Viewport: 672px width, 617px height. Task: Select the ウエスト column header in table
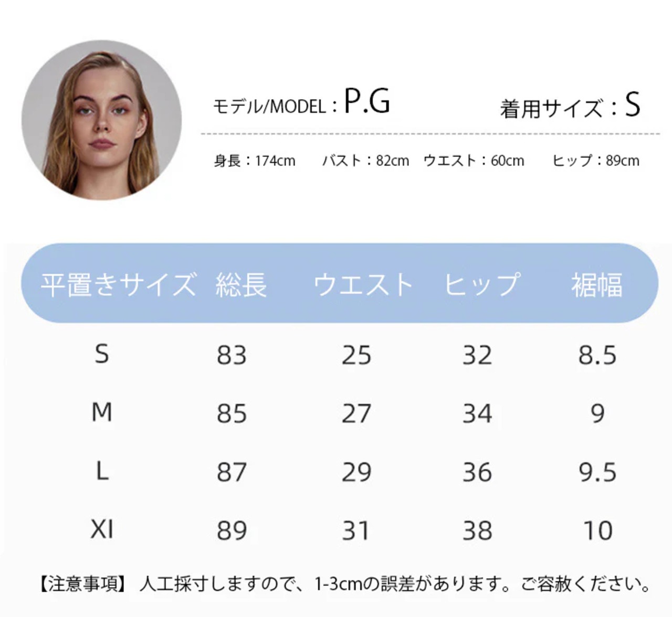pos(363,284)
